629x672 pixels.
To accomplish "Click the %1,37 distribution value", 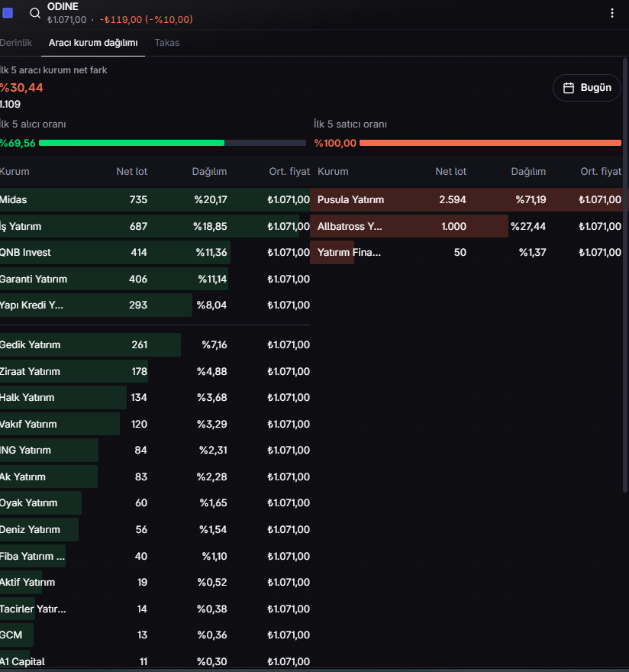I will tap(533, 253).
